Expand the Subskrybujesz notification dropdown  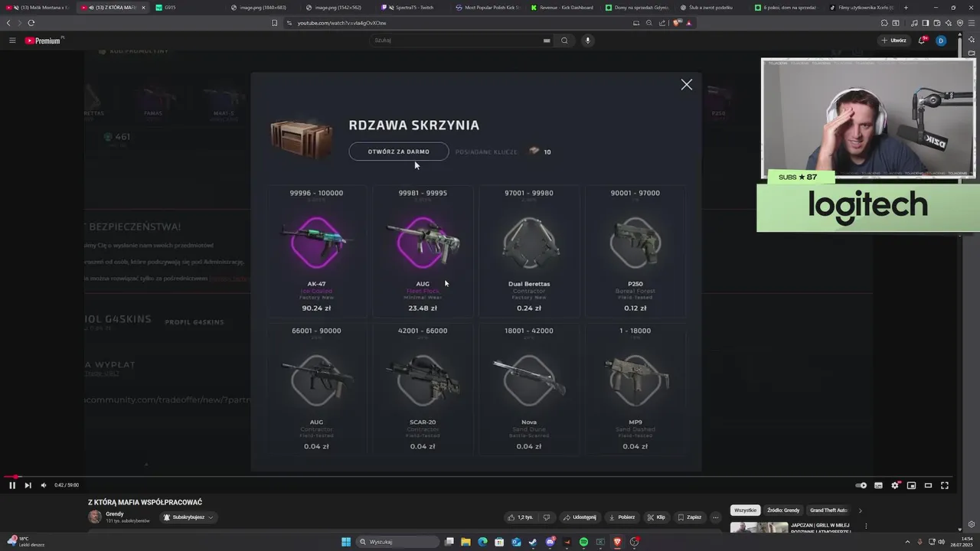[188, 517]
